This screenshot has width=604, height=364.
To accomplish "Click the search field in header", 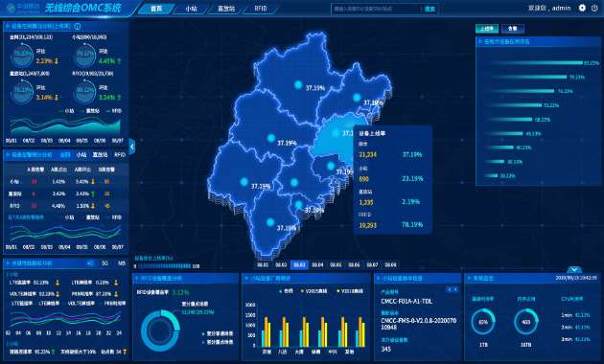I will (x=377, y=9).
